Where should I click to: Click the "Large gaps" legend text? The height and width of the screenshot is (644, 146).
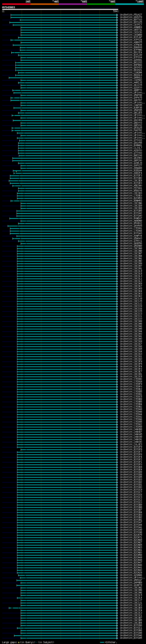[x=10, y=642]
